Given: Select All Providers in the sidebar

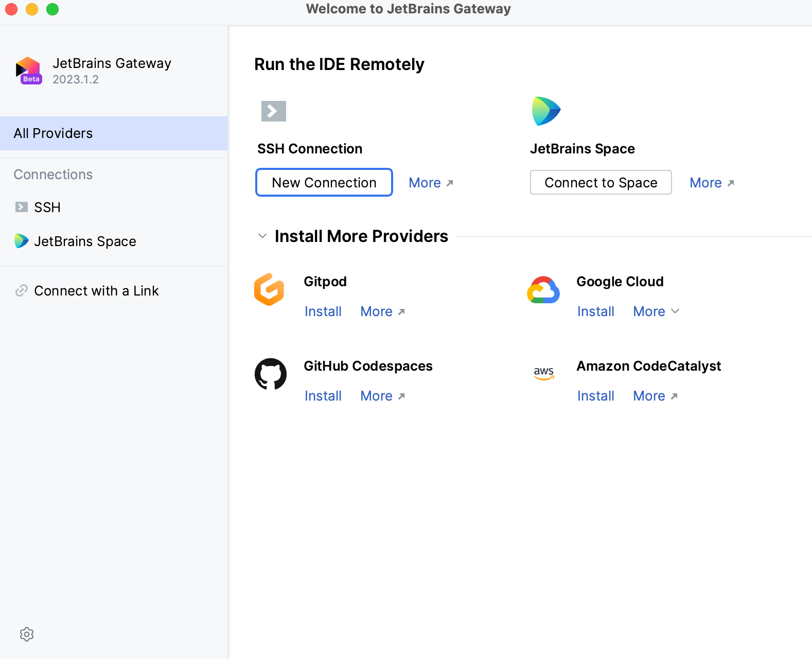Looking at the screenshot, I should click(114, 133).
